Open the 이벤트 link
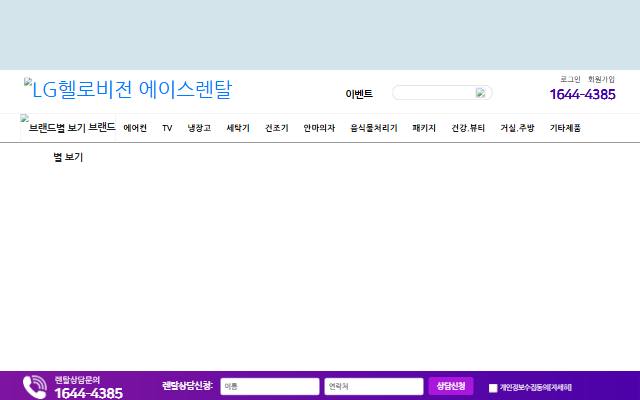Screen dimensions: 640x400 click(x=359, y=94)
